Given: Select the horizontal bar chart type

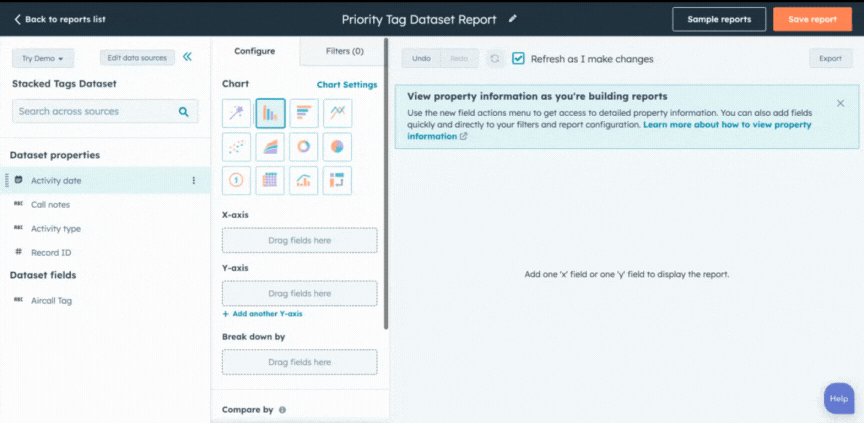Looking at the screenshot, I should [x=304, y=114].
